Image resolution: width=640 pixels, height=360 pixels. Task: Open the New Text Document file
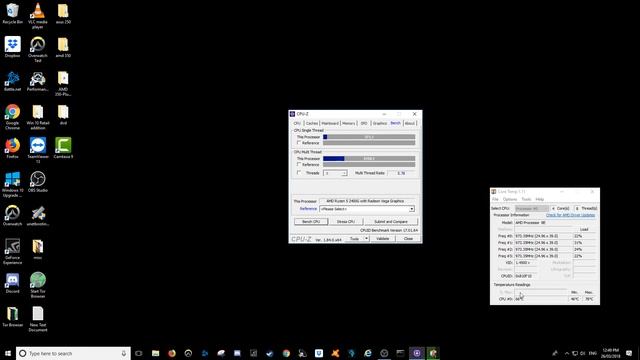coord(38,319)
